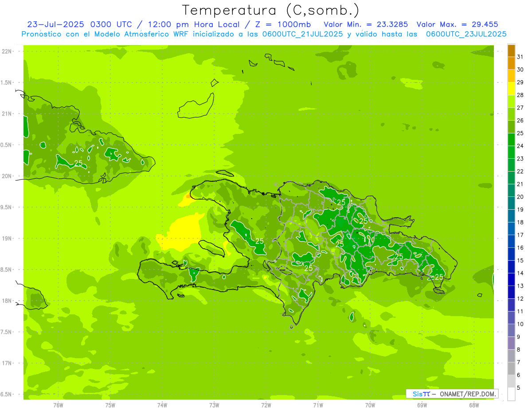Click the colorbar label '5'
The width and height of the screenshot is (532, 411).
519,388
